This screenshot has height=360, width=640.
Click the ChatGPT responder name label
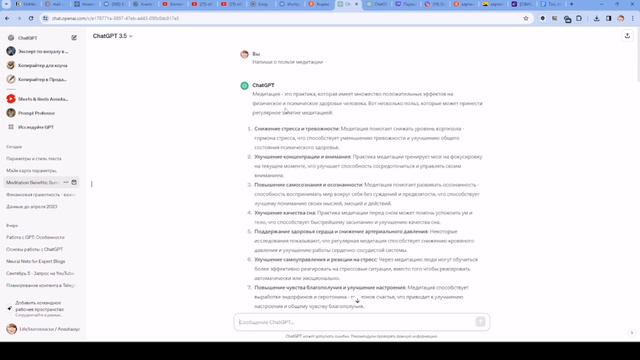[x=263, y=85]
